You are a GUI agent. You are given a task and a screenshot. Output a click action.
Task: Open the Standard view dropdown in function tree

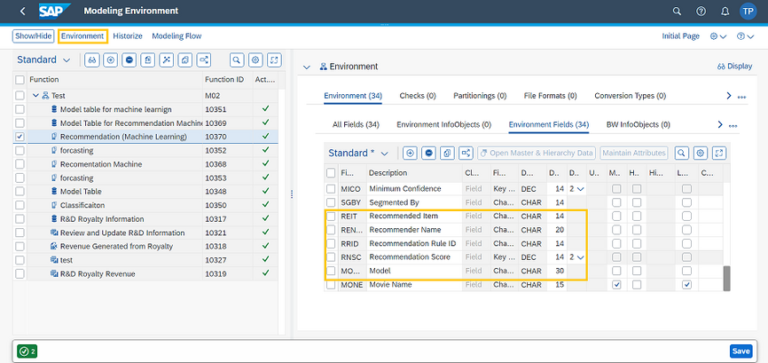[x=67, y=60]
